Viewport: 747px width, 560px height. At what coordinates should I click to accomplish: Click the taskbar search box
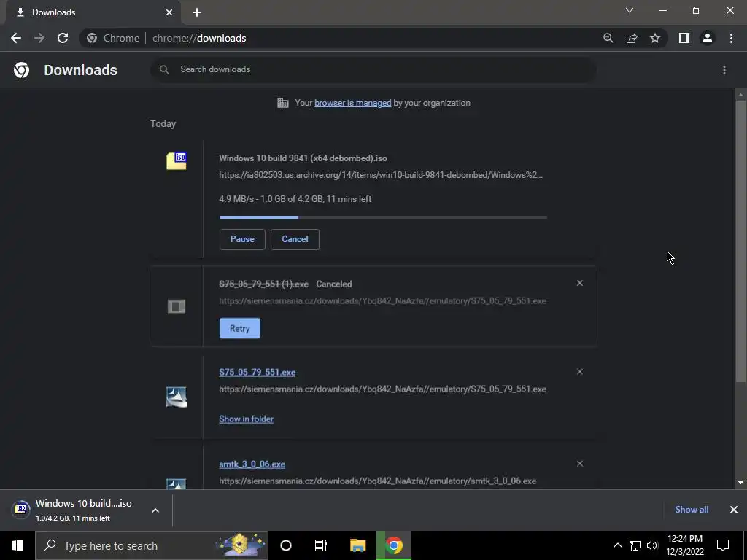point(152,545)
